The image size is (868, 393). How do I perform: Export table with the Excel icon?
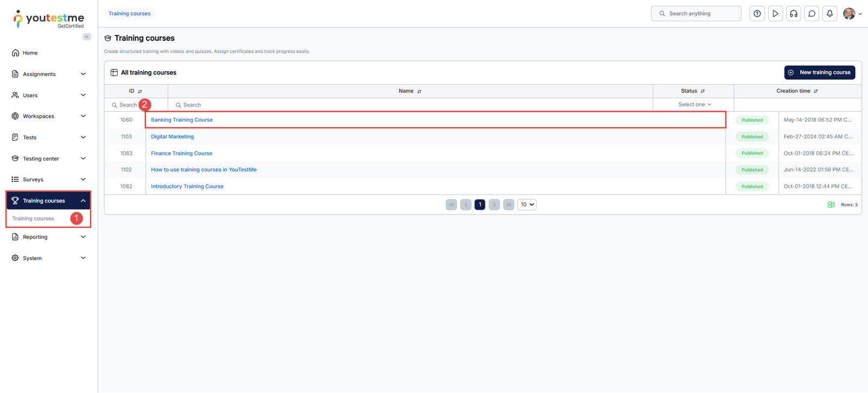point(831,205)
